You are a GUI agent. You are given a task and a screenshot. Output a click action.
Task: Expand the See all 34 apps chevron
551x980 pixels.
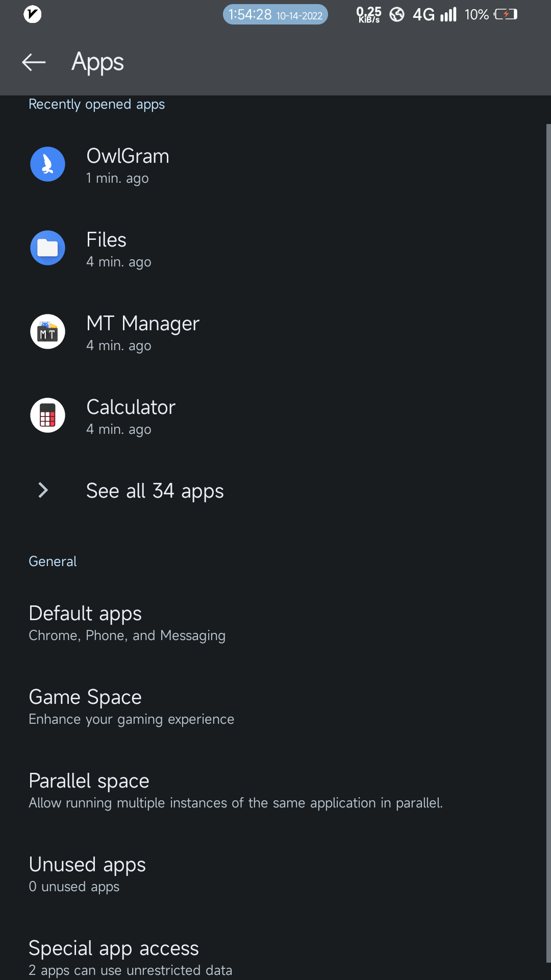click(43, 491)
